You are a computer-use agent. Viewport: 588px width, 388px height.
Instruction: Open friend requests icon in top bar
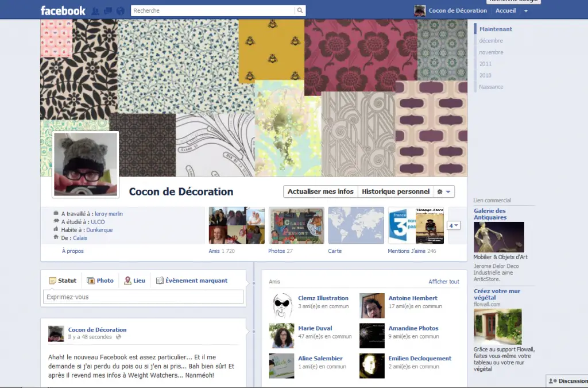(95, 10)
